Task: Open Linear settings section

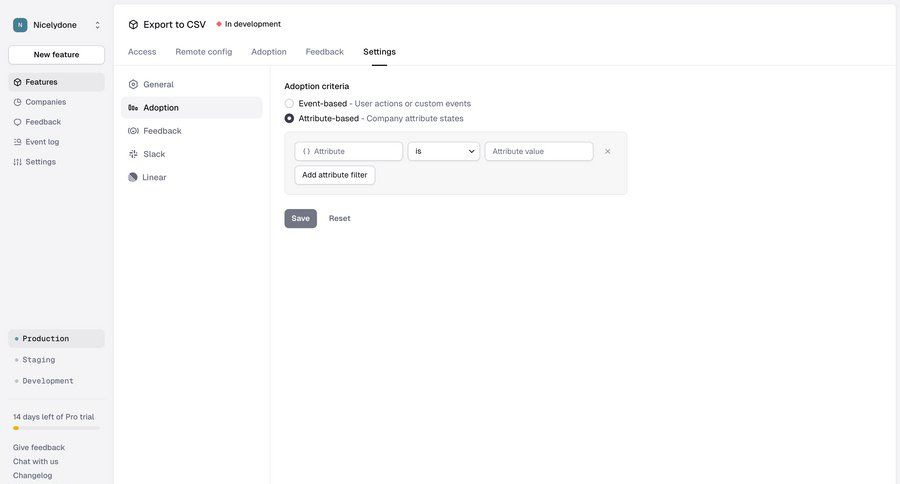Action: pyautogui.click(x=192, y=177)
